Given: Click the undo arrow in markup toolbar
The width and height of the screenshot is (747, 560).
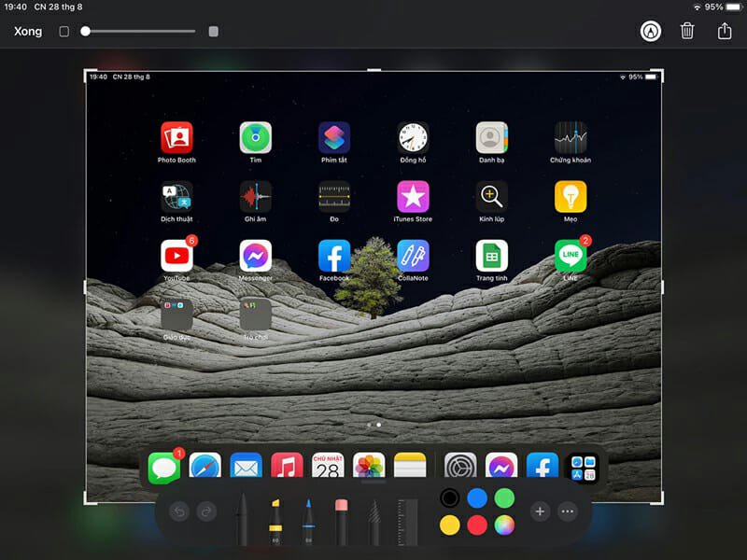Looking at the screenshot, I should point(179,511).
